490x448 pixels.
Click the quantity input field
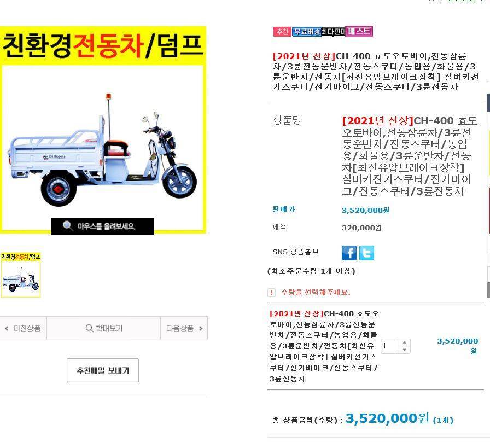coord(389,346)
